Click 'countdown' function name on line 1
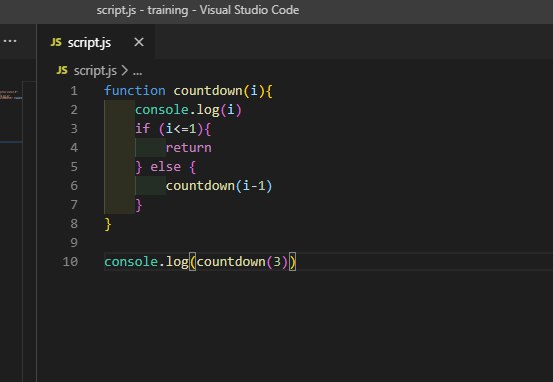 pos(208,91)
